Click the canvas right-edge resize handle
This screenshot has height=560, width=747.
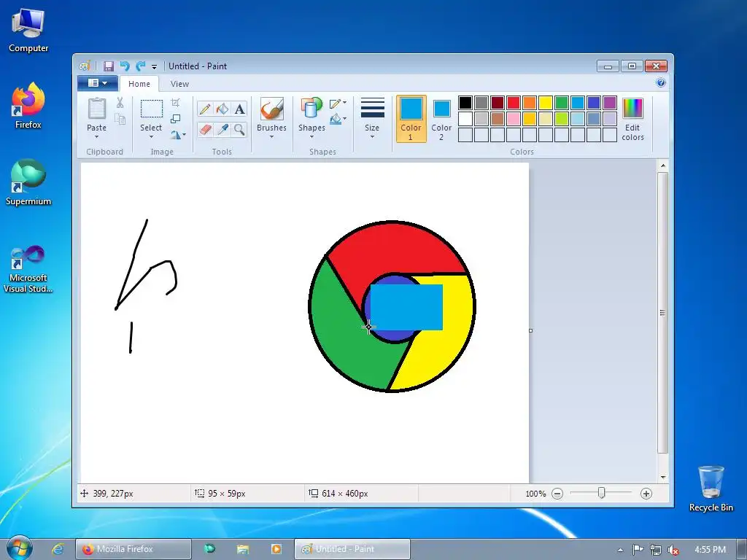(531, 330)
